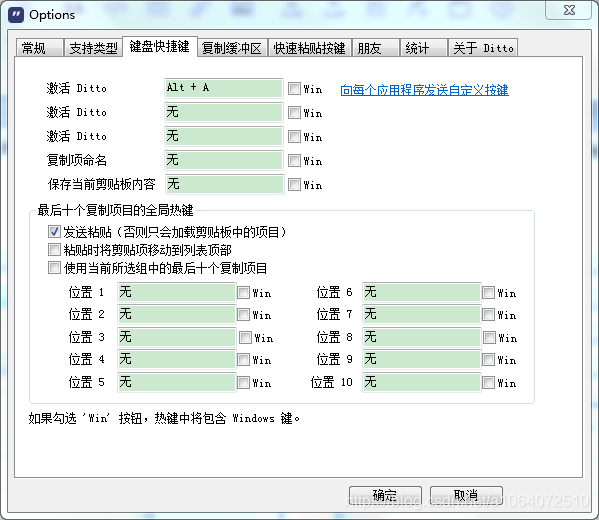The image size is (599, 520).
Task: Select the 键盘快捷键 tab
Action: click(x=160, y=47)
